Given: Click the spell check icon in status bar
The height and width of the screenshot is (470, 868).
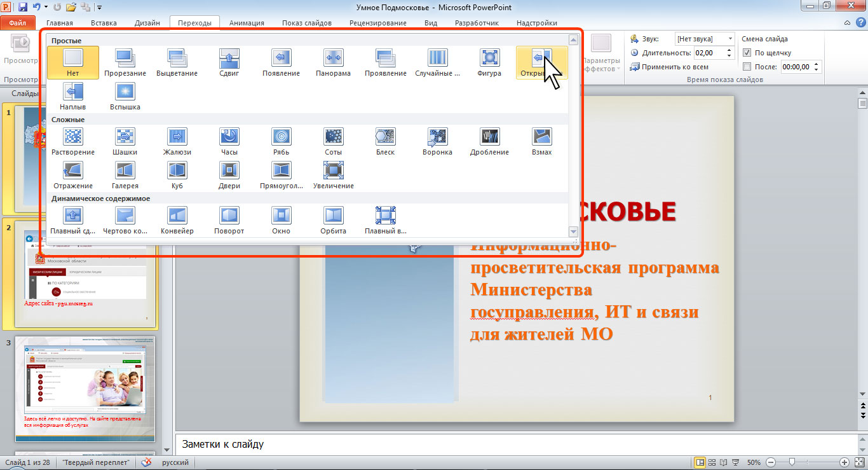Looking at the screenshot, I should tap(146, 462).
